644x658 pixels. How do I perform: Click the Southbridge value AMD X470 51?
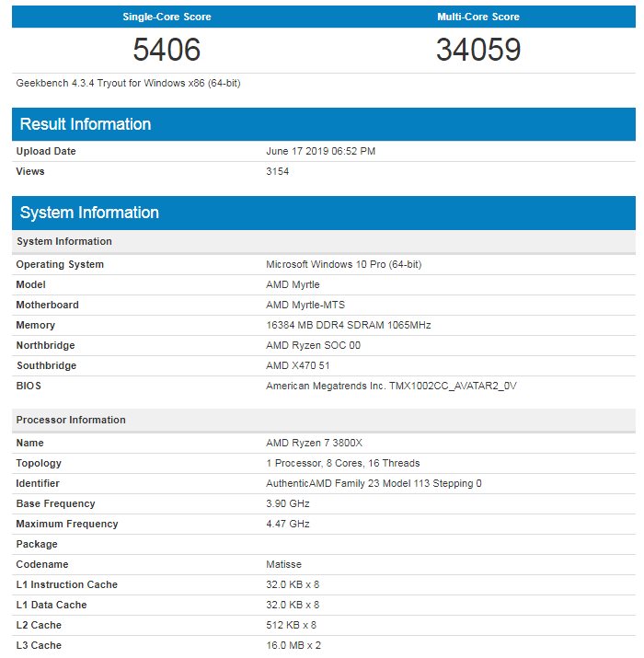[298, 365]
